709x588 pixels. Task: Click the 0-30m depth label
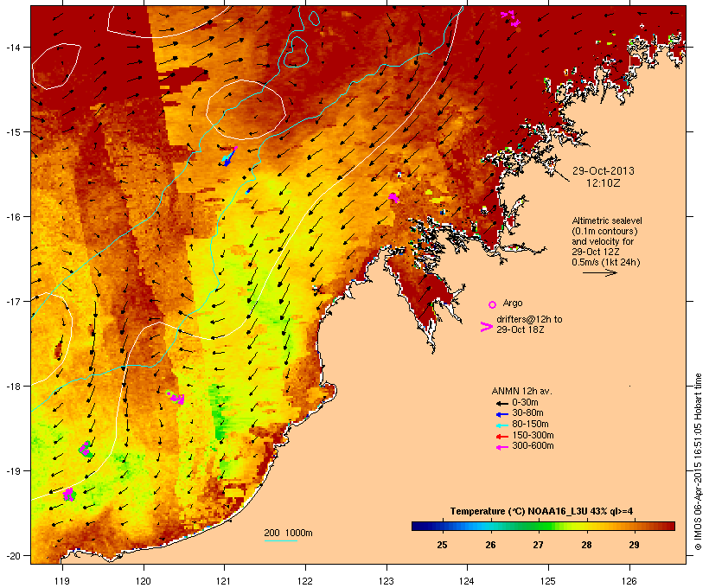coord(525,403)
